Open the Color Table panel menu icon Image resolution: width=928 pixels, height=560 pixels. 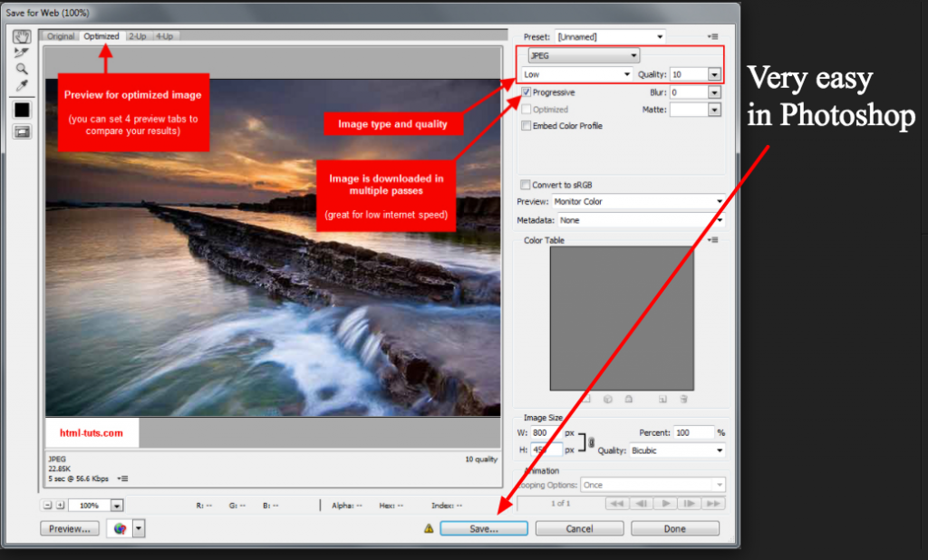[x=713, y=240]
